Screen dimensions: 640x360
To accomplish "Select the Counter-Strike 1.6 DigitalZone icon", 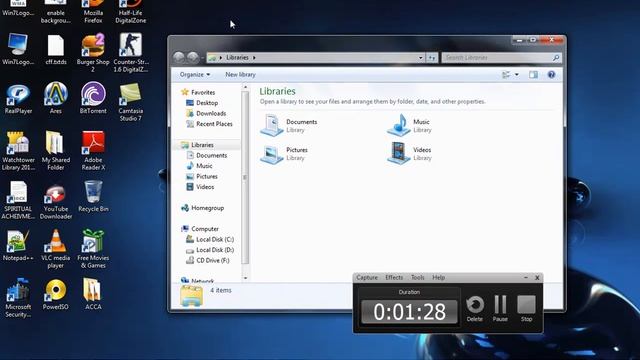I will 131,52.
